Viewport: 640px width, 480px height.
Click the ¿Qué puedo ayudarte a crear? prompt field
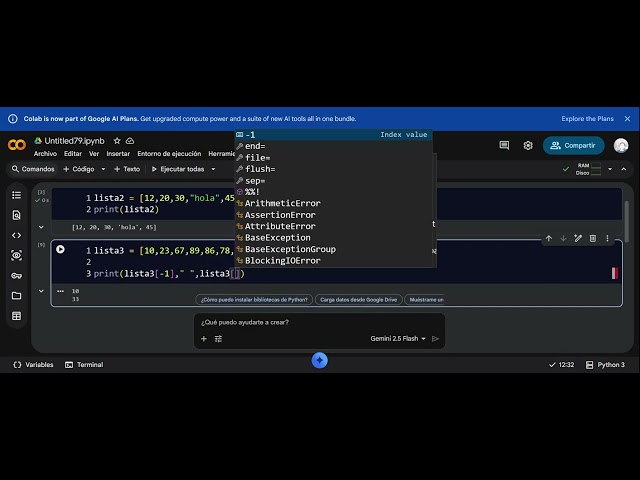coord(319,322)
